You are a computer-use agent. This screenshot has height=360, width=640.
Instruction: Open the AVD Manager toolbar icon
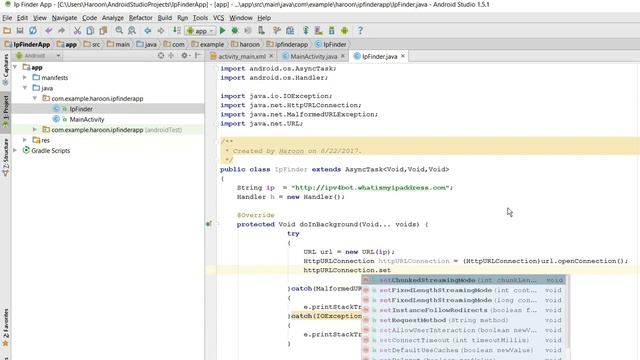pos(318,31)
